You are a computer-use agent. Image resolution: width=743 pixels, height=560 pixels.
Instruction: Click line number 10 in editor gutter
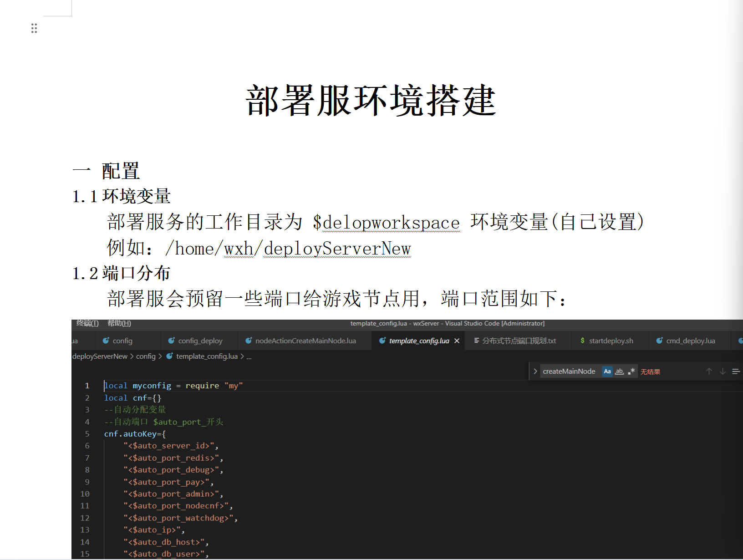[85, 494]
